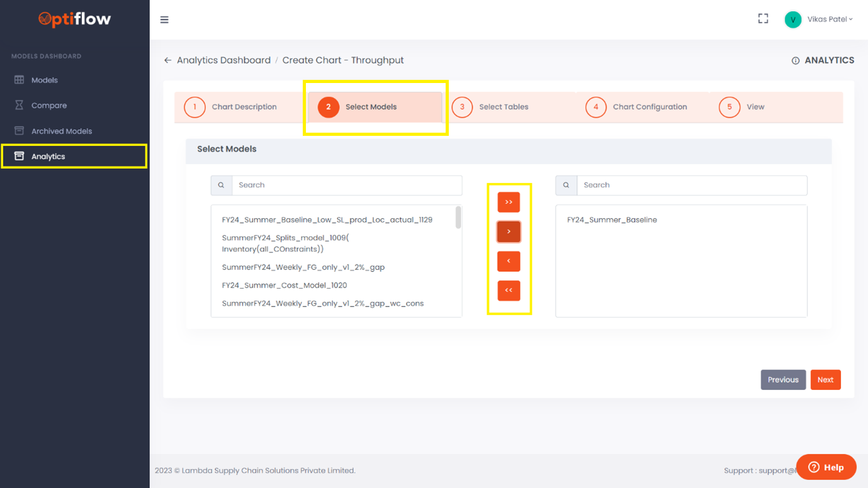868x488 pixels.
Task: Select FY24_Summer_Cost_Model_1020 in the list
Action: 285,286
